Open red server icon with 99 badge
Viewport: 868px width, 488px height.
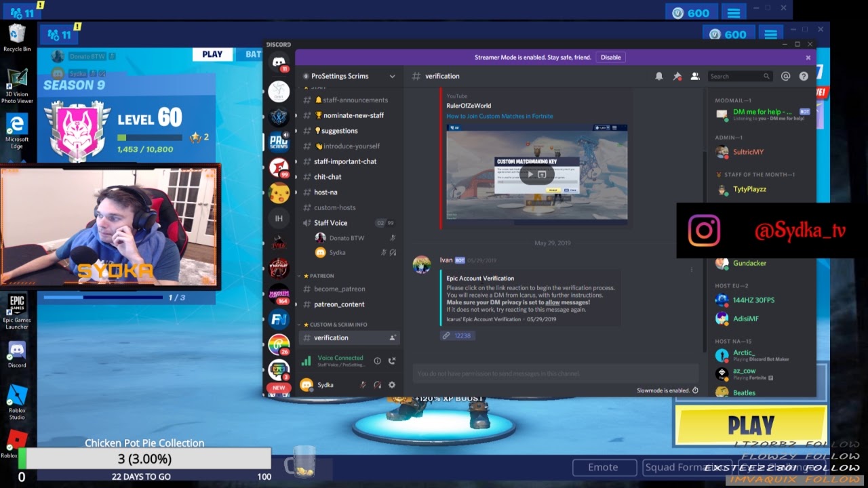click(x=279, y=167)
